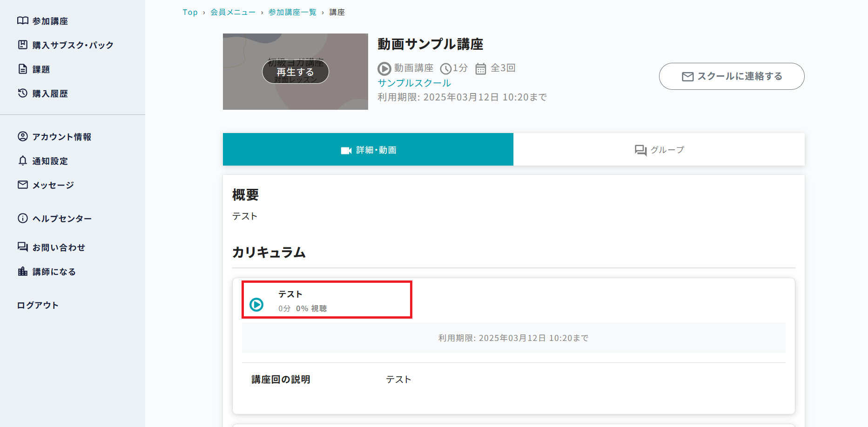Viewport: 868px width, 427px height.
Task: Navigate to 参加講座一覧 breadcrumb link
Action: tap(292, 12)
